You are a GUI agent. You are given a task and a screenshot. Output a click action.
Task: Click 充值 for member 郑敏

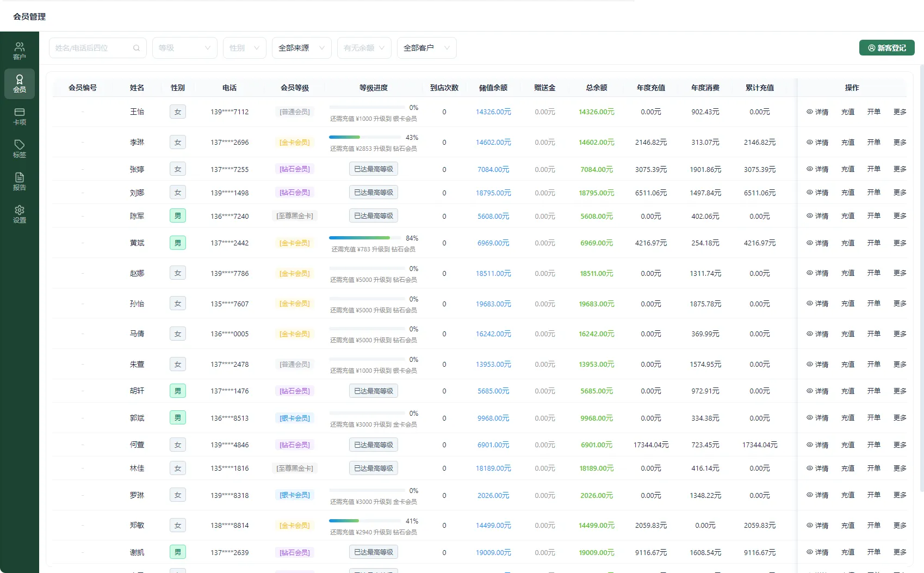848,526
